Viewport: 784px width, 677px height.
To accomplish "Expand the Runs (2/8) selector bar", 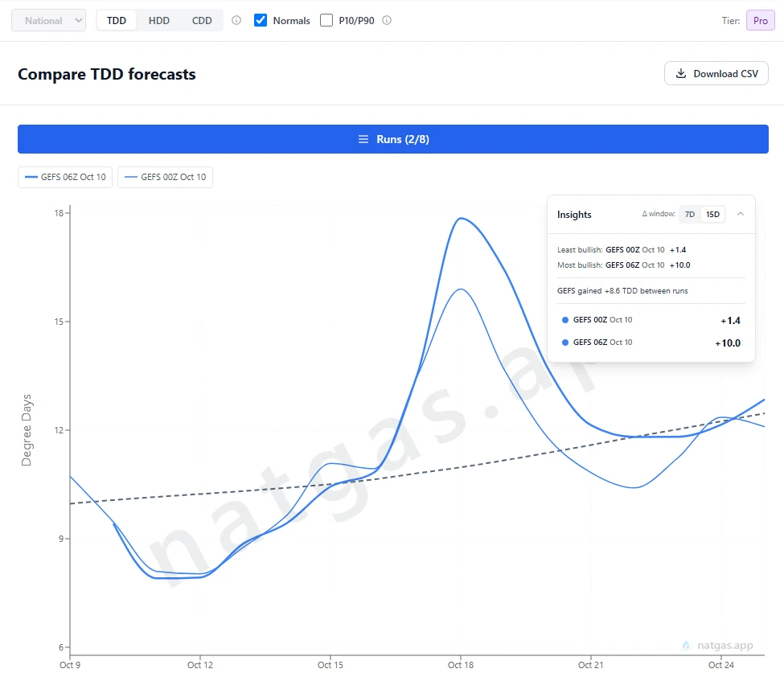I will tap(393, 139).
